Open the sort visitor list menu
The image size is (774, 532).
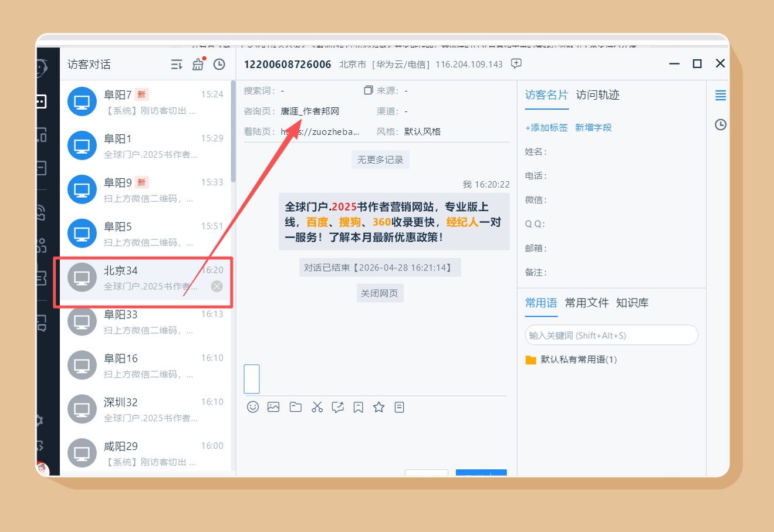tap(177, 65)
